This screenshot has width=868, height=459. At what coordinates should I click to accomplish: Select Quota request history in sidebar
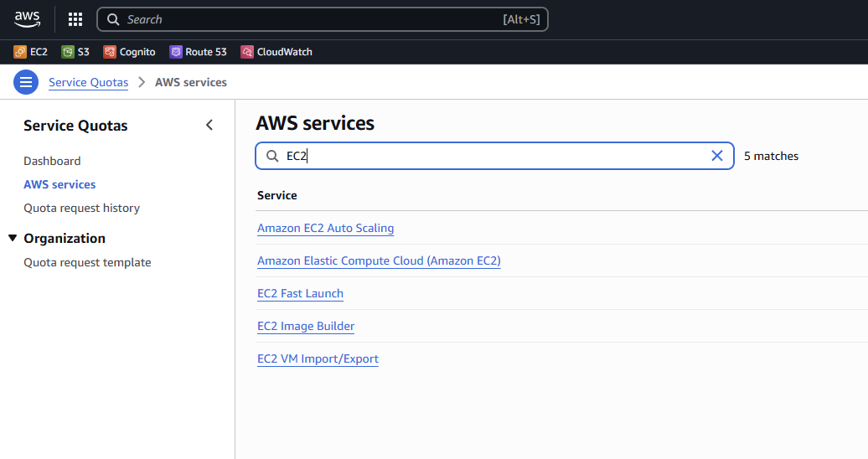(x=81, y=208)
